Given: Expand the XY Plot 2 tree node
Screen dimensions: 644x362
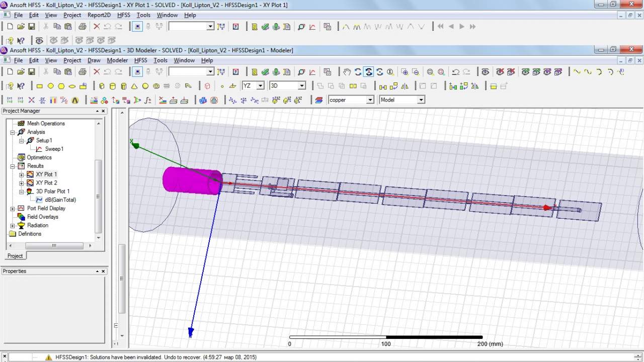Looking at the screenshot, I should 22,183.
